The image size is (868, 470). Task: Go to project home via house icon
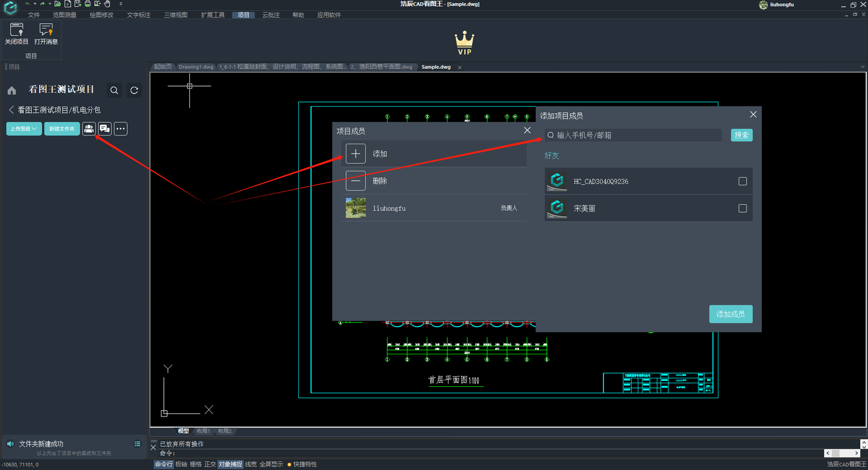pos(11,90)
